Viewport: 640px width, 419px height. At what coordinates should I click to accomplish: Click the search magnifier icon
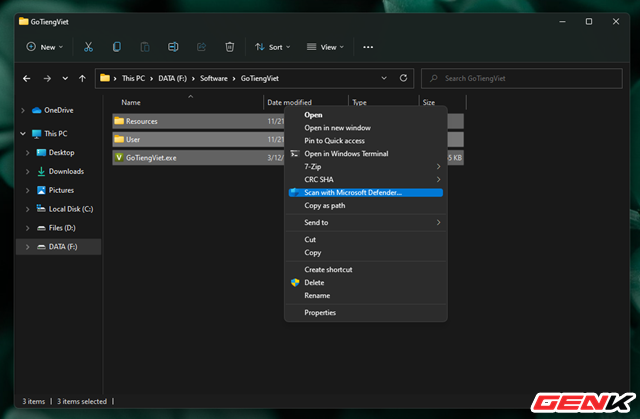pyautogui.click(x=434, y=78)
